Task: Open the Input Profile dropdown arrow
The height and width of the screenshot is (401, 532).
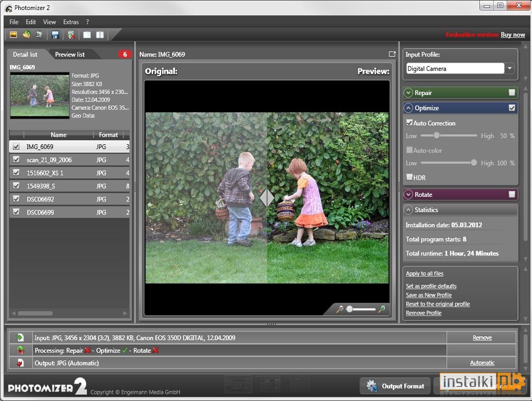Action: click(x=510, y=68)
